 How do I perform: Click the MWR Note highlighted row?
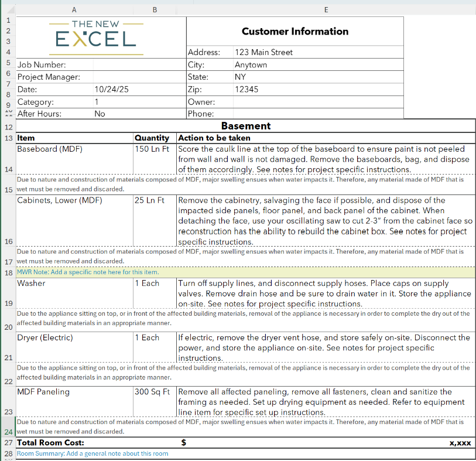click(x=245, y=272)
